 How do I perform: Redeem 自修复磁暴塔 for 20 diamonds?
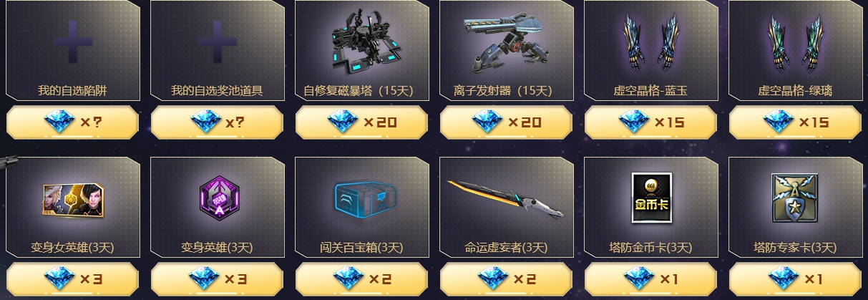tap(361, 122)
